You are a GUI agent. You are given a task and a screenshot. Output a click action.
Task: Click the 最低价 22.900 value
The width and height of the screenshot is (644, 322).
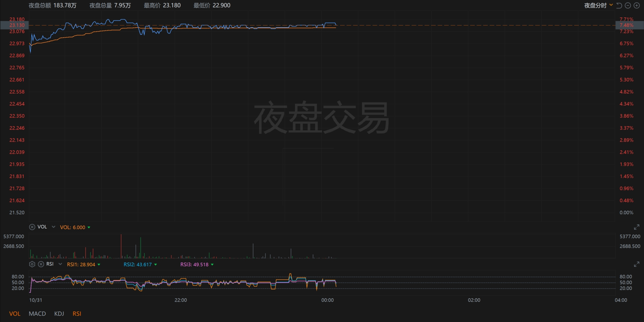point(212,5)
